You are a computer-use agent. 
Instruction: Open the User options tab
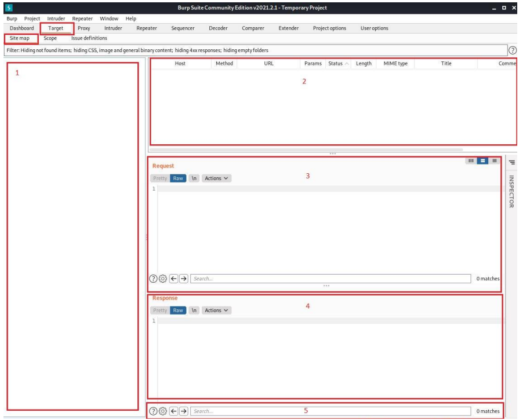(375, 28)
